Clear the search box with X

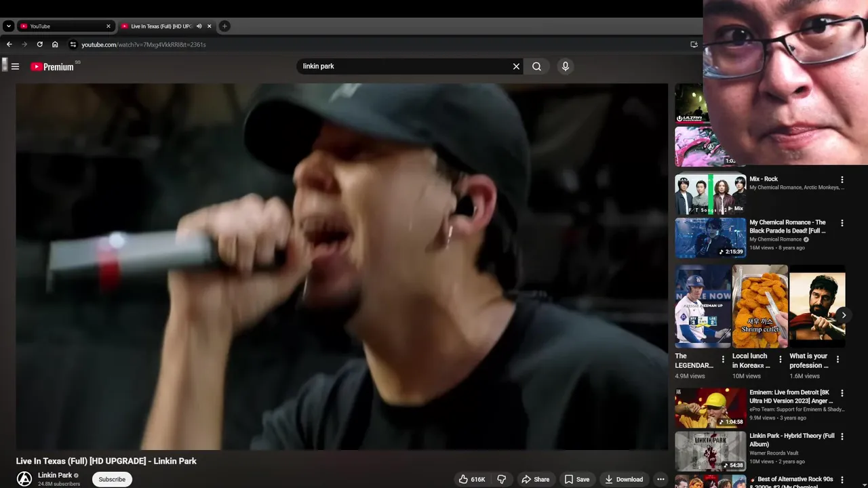[516, 66]
